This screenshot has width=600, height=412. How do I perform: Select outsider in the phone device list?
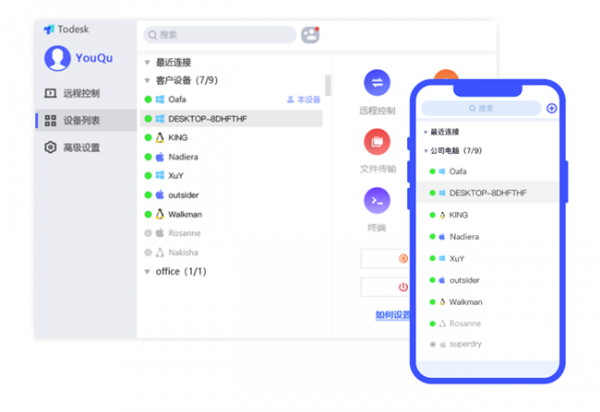(x=488, y=280)
